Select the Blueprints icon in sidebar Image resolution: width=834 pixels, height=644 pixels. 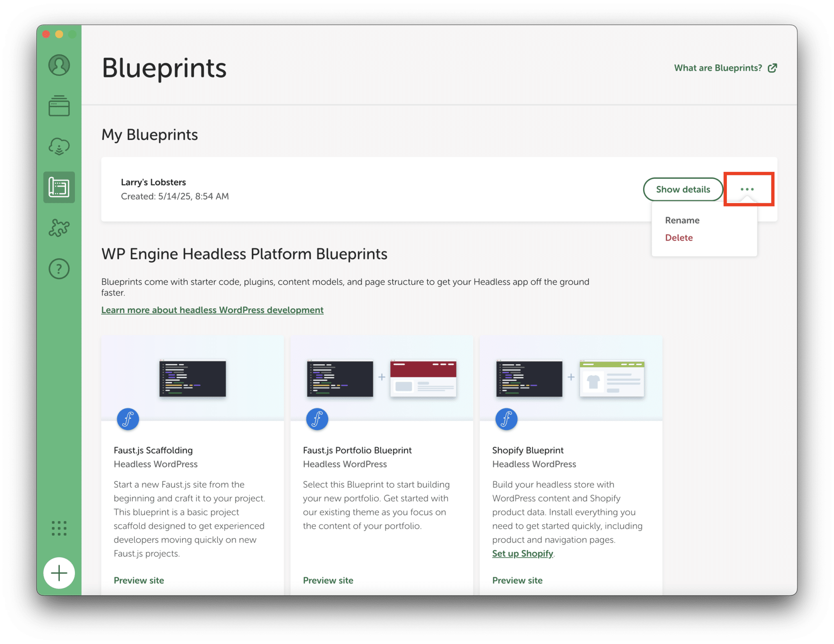point(59,187)
